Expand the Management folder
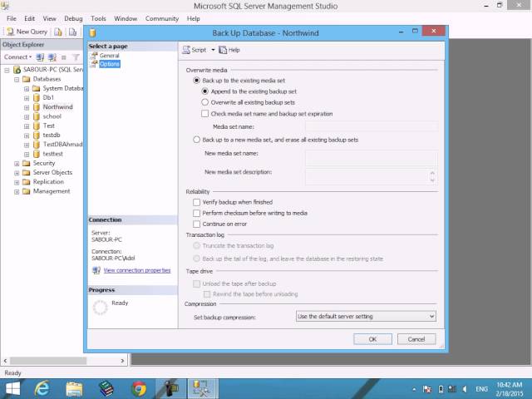 coord(17,192)
